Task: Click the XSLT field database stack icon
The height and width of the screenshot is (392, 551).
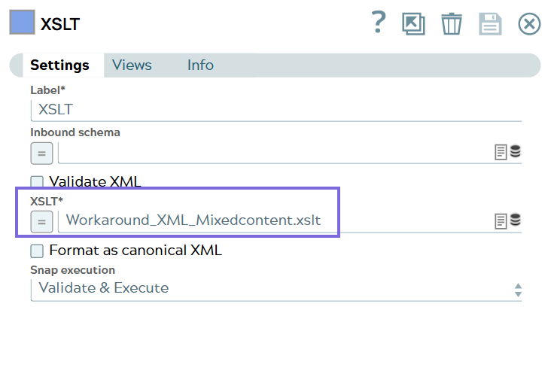Action: 516,220
